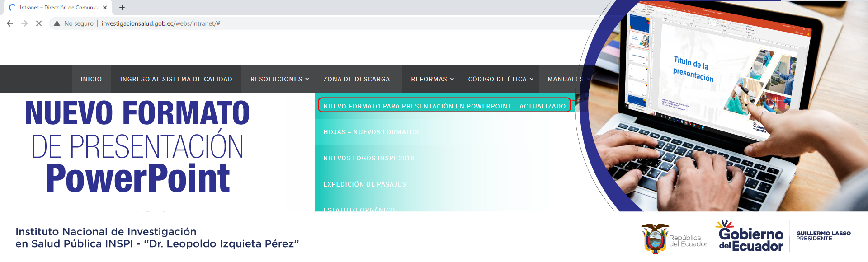Go back with the browser back arrow
This screenshot has height=262, width=868.
[10, 23]
